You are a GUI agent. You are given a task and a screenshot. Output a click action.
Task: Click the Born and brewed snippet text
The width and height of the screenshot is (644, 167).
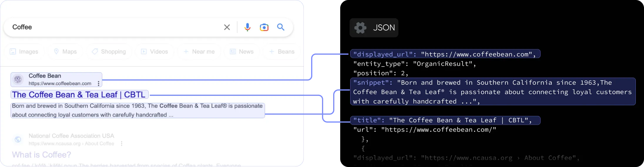click(137, 110)
